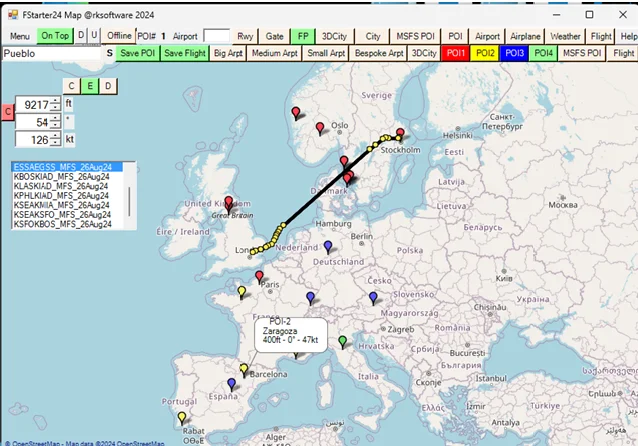This screenshot has width=638, height=446.
Task: Select KSEAKMIA_MFS_26Aug24 flight in list
Action: pos(68,205)
